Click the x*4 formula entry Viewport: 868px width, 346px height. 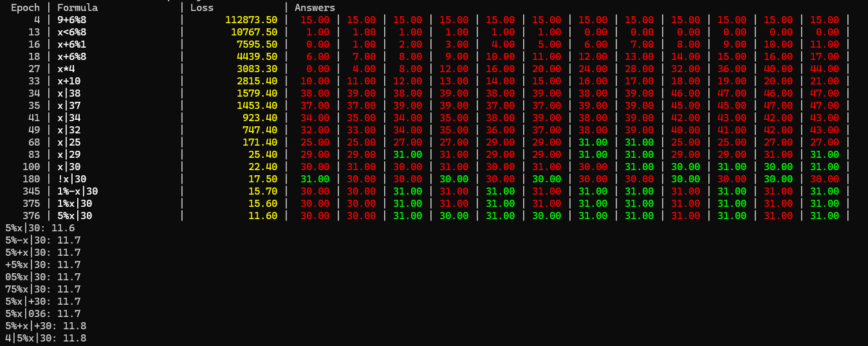66,69
